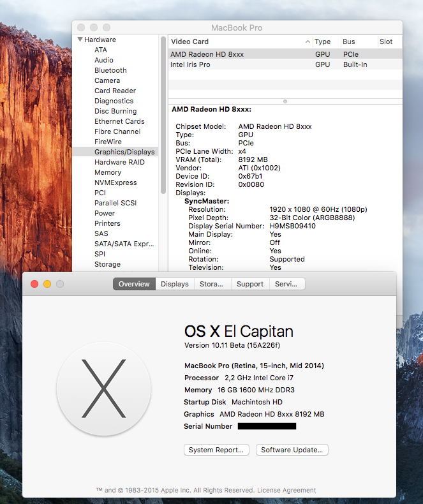
Task: Select Fibre Channel entry
Action: [117, 131]
